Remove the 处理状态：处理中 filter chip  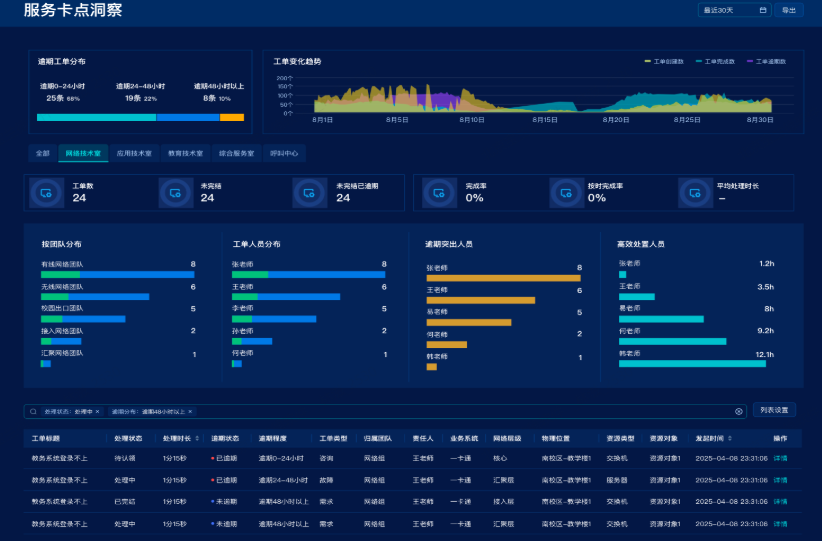(x=98, y=412)
